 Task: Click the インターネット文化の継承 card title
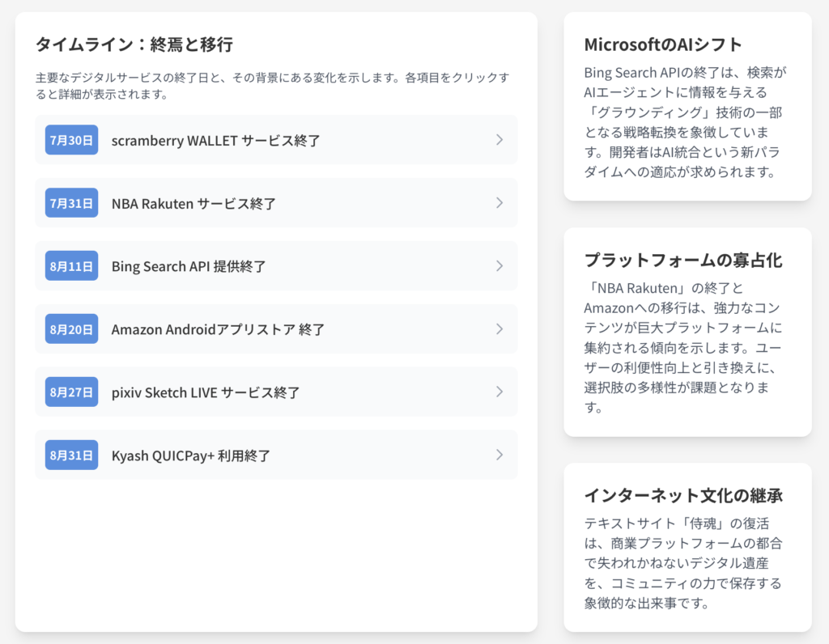[683, 496]
